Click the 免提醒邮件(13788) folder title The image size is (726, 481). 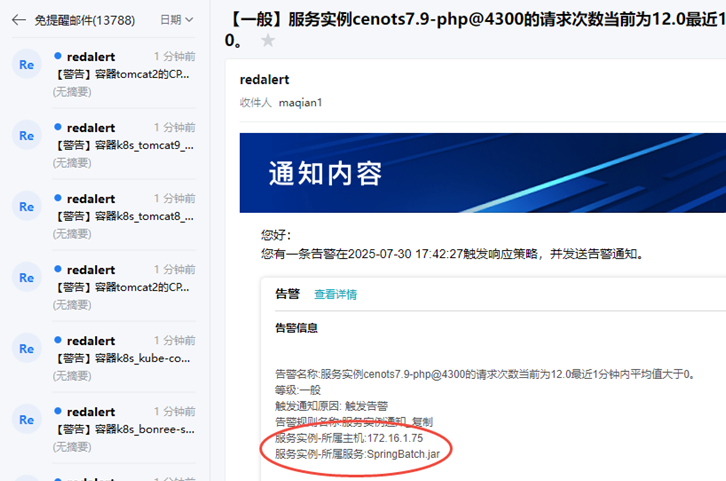coord(85,20)
